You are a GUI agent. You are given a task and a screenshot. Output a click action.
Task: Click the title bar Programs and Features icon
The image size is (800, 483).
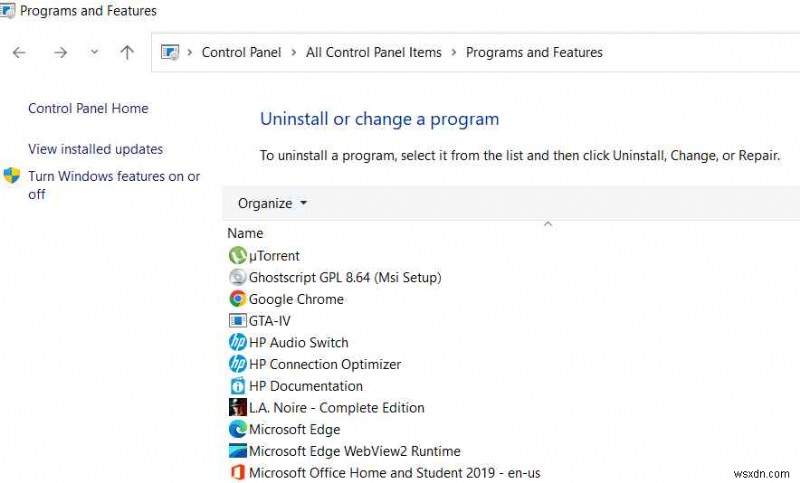click(7, 10)
